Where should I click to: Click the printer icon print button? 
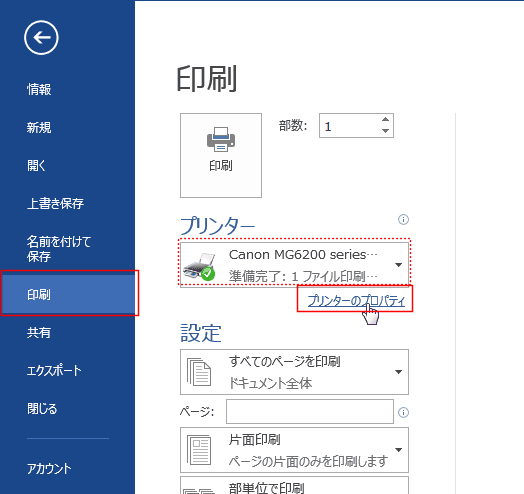[x=221, y=155]
